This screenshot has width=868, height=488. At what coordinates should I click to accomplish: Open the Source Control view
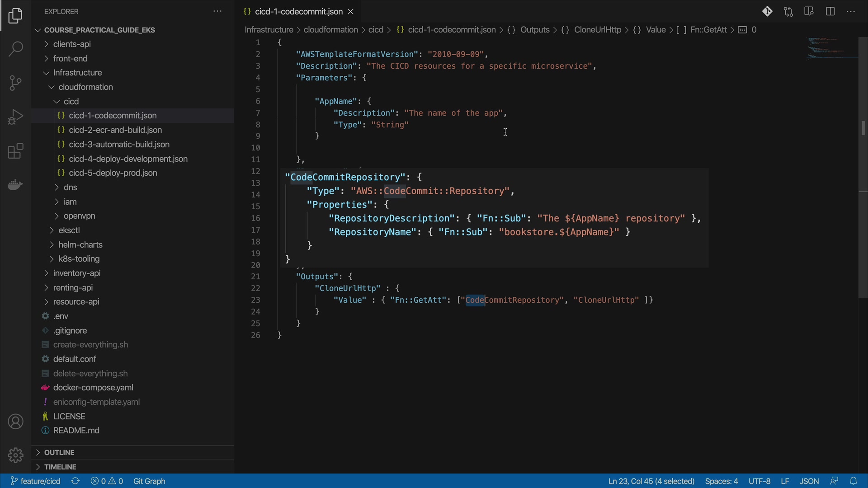15,83
